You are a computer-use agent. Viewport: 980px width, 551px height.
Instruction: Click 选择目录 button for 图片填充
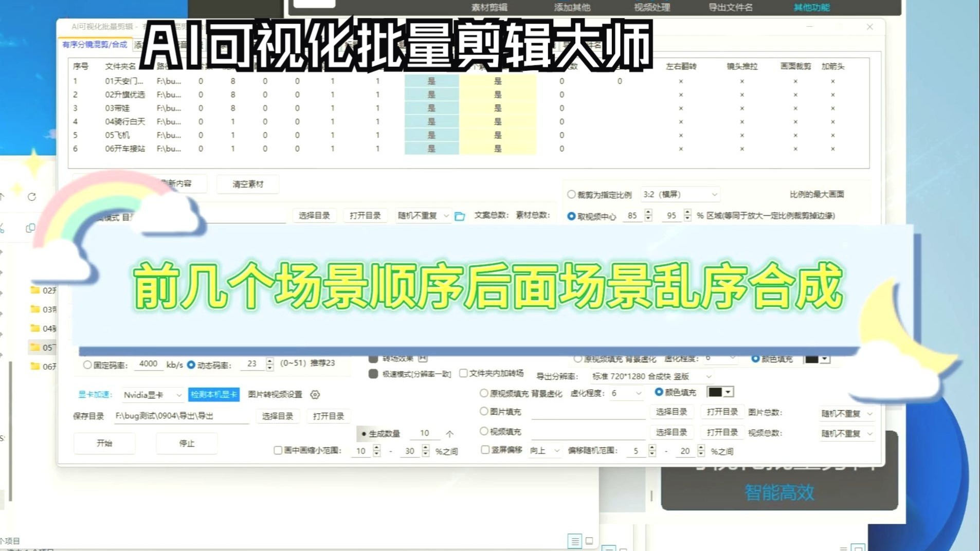(671, 412)
